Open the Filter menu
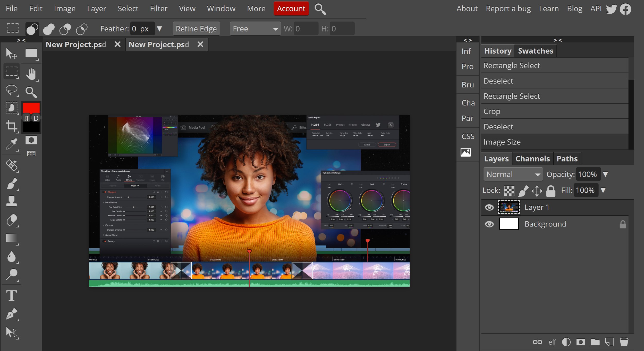644x351 pixels. point(159,9)
